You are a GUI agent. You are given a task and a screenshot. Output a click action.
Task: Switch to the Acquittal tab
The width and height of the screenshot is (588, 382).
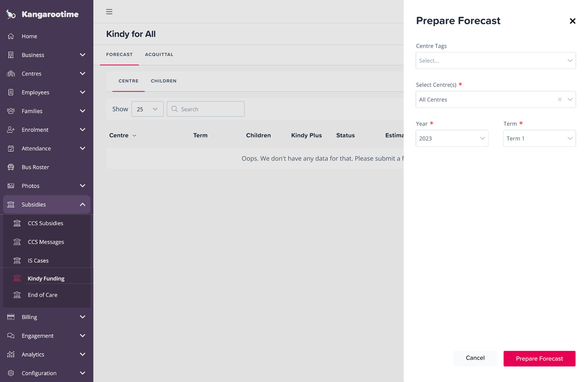[x=159, y=54]
